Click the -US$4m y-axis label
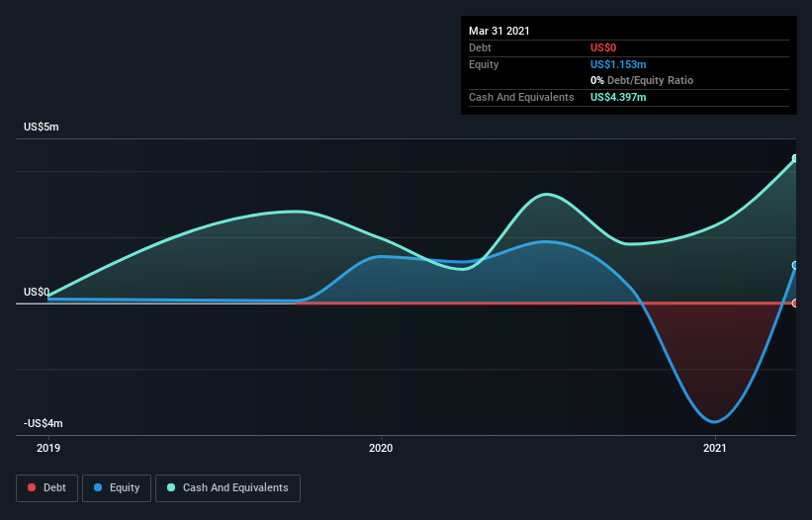This screenshot has width=812, height=520. [43, 423]
